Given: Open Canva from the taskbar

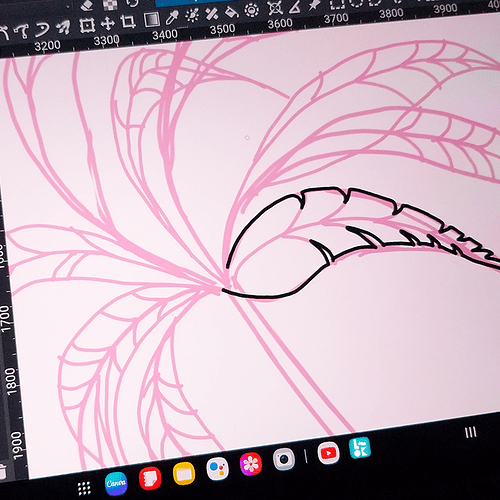Looking at the screenshot, I should pyautogui.click(x=116, y=483).
